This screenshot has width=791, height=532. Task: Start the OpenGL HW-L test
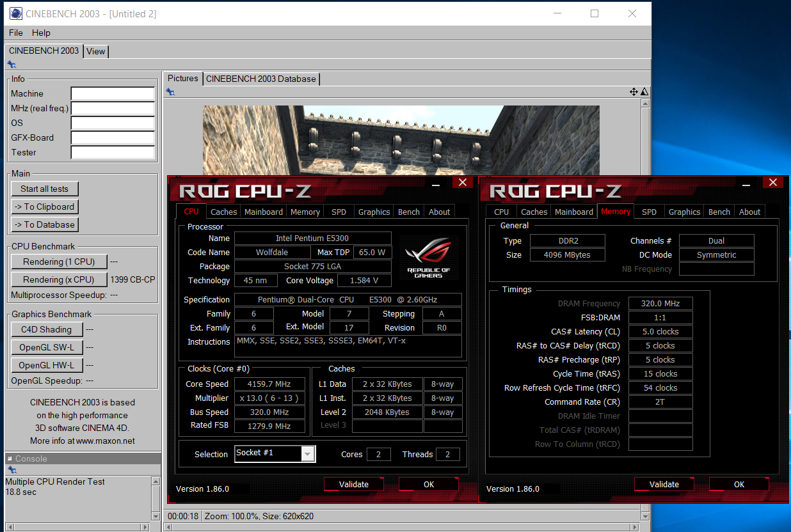coord(47,365)
